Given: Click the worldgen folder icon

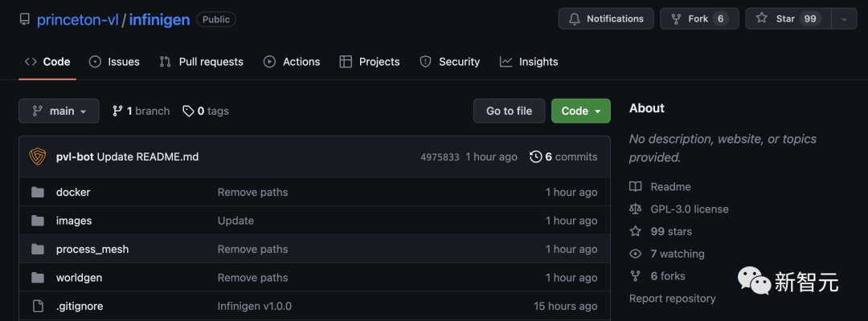Looking at the screenshot, I should pos(38,278).
